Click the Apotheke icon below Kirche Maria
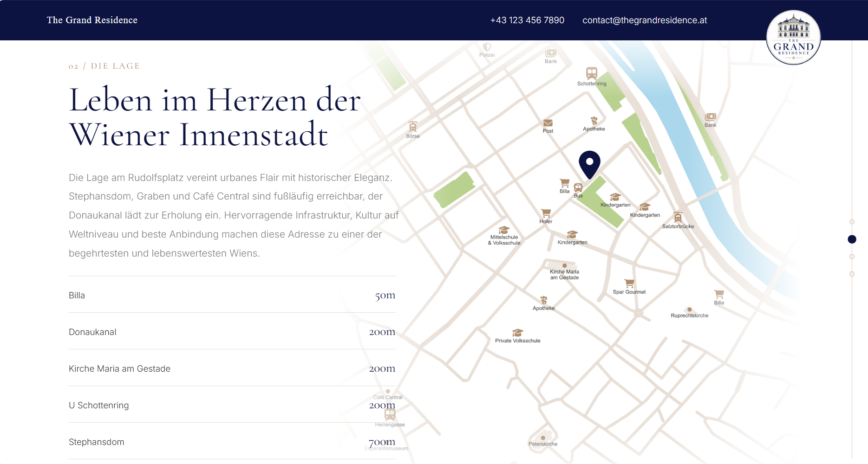This screenshot has height=464, width=868. point(544,300)
